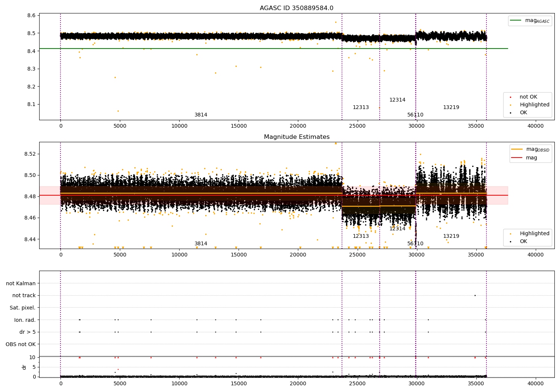
Task: Click the 8.52 y-axis tick
Action: (x=30, y=154)
